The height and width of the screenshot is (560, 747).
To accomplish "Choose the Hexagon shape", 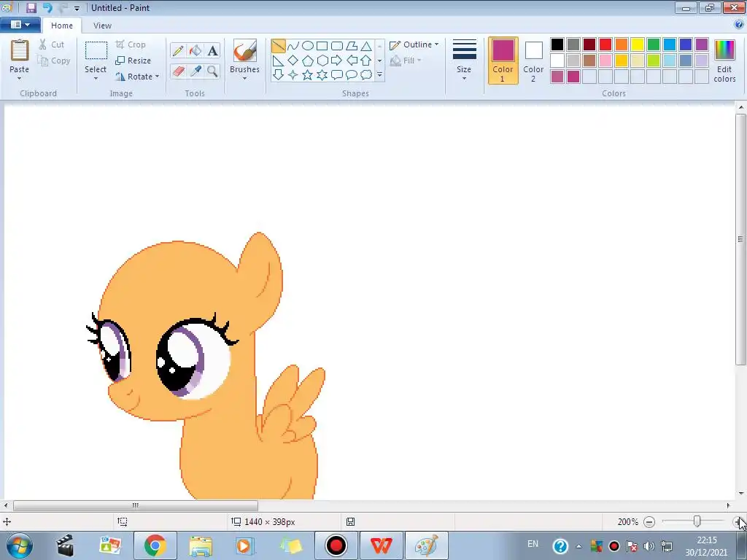I will click(x=322, y=61).
